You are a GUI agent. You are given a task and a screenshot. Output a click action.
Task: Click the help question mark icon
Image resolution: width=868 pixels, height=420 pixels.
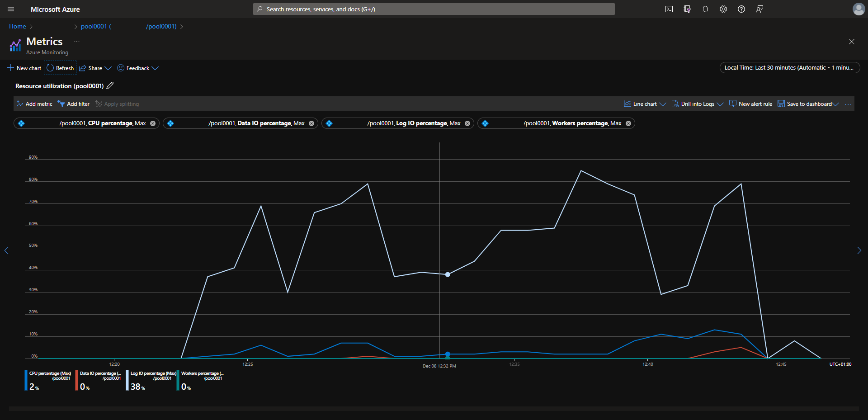tap(741, 9)
